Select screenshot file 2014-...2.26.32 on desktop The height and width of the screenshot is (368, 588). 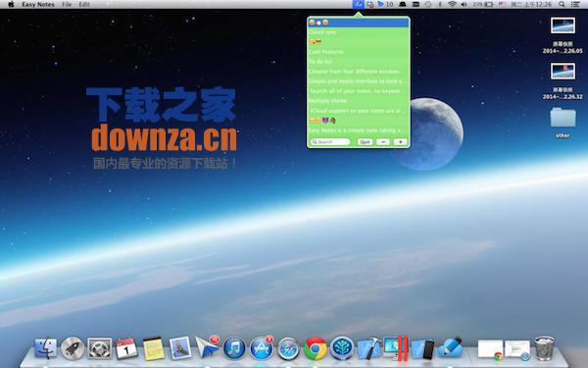[563, 80]
